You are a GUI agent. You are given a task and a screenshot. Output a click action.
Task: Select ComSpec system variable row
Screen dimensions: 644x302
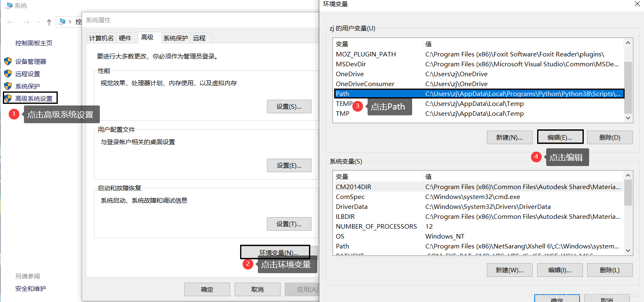pyautogui.click(x=479, y=197)
